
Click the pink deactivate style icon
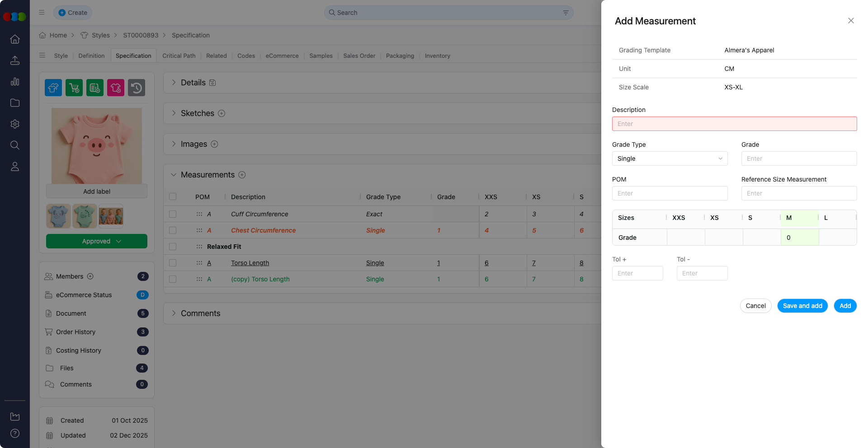115,88
